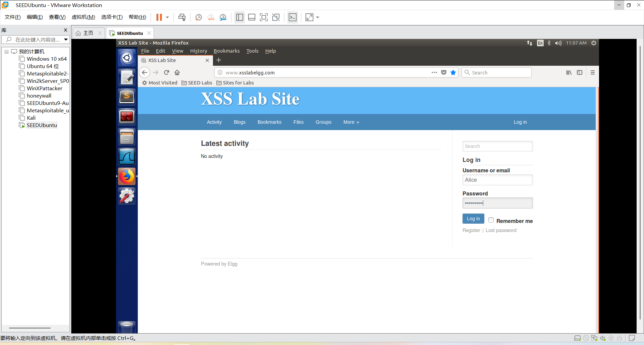Select the honeywall virtual machine
Screen dimensions: 644x345
tap(39, 96)
